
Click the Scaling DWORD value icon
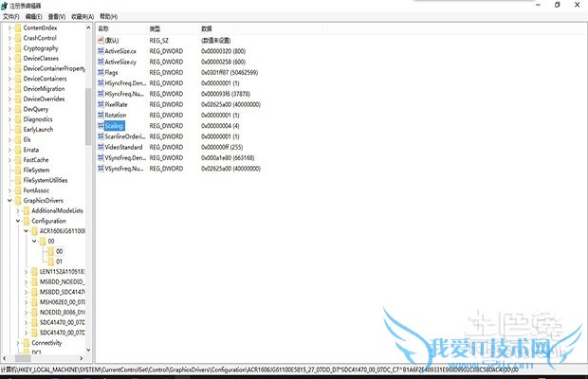point(101,126)
